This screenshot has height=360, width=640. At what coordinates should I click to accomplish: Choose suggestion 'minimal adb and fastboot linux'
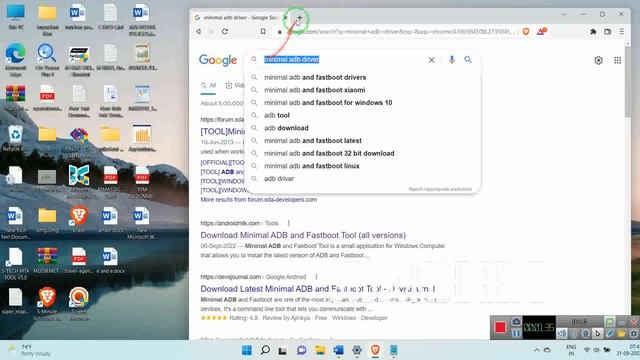[x=362, y=166]
